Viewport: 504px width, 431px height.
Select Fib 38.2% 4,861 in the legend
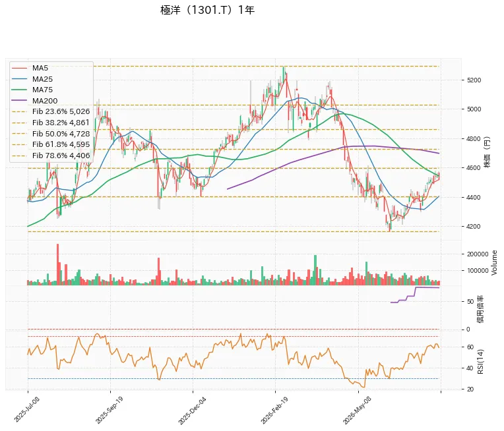click(51, 123)
